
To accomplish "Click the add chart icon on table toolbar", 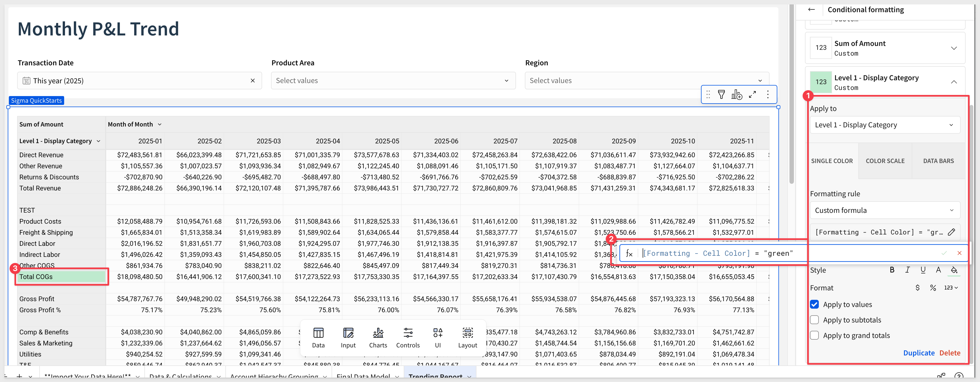I will [737, 94].
